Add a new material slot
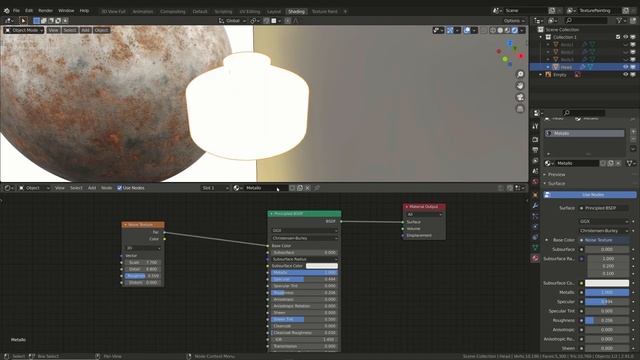 coord(633,132)
